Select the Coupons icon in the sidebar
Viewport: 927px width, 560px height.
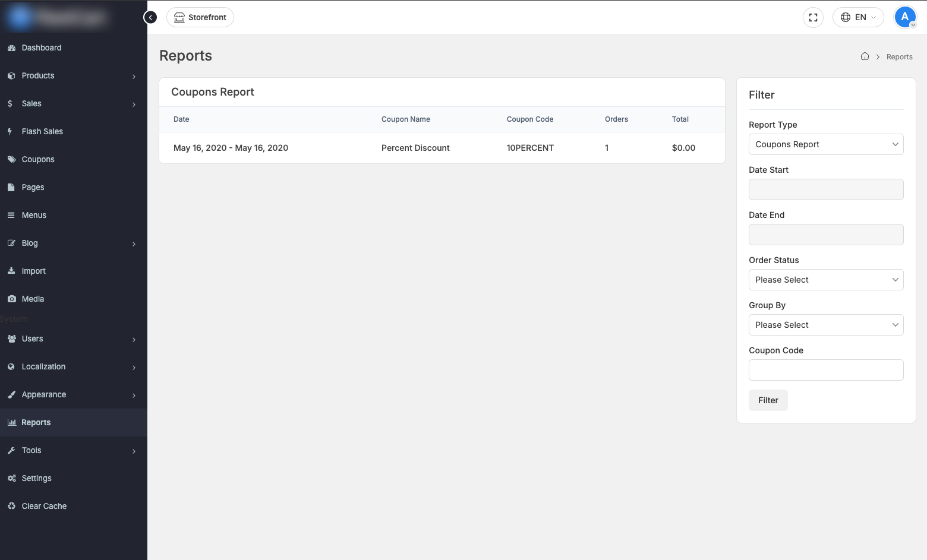(12, 159)
